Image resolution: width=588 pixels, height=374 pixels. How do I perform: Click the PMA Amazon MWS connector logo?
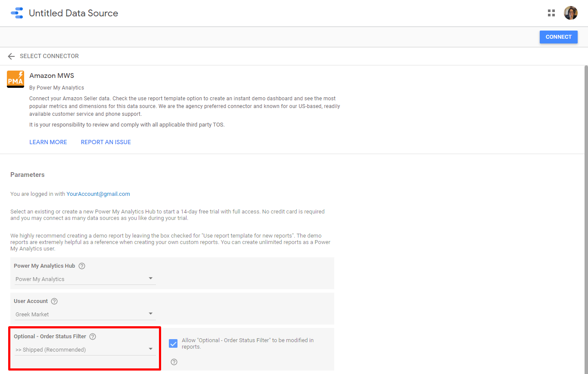(x=16, y=79)
